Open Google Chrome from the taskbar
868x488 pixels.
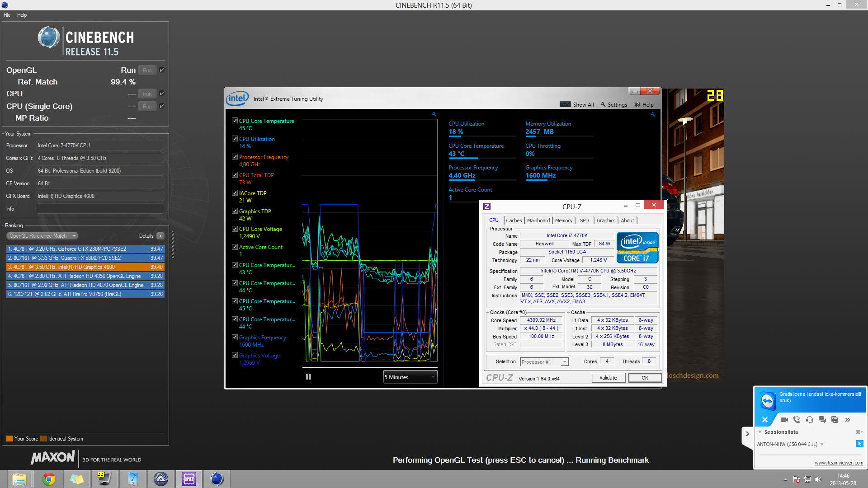48,479
